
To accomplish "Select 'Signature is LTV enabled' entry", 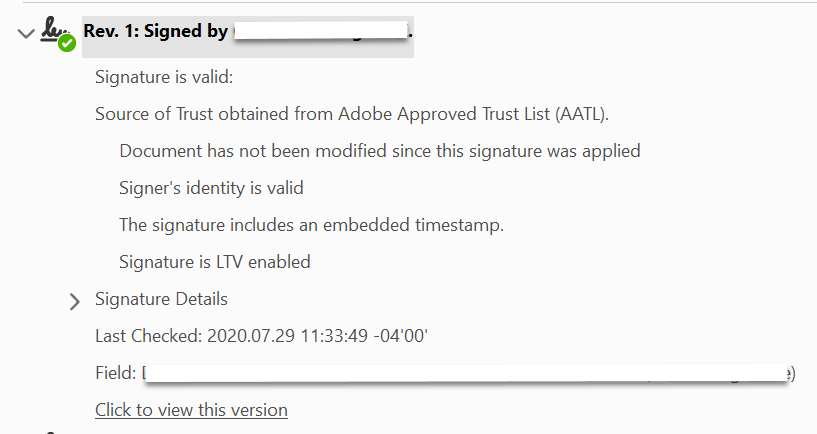I will coord(214,262).
